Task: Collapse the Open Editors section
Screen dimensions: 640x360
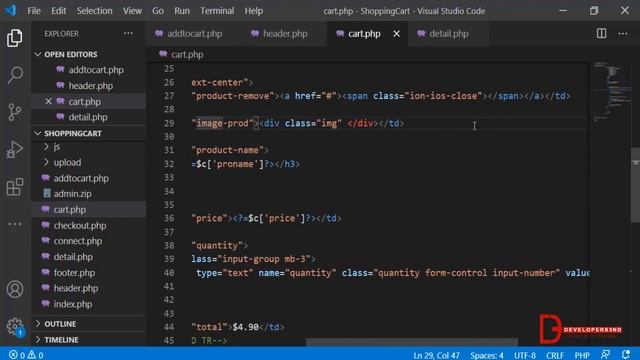Action: (71, 54)
